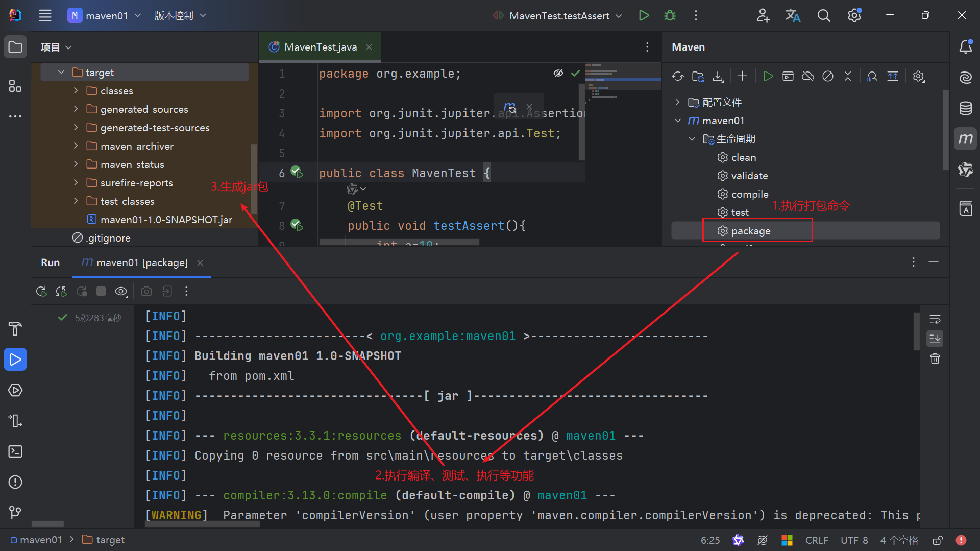This screenshot has width=980, height=551.
Task: Close the maven01 [package] run tab
Action: (200, 262)
